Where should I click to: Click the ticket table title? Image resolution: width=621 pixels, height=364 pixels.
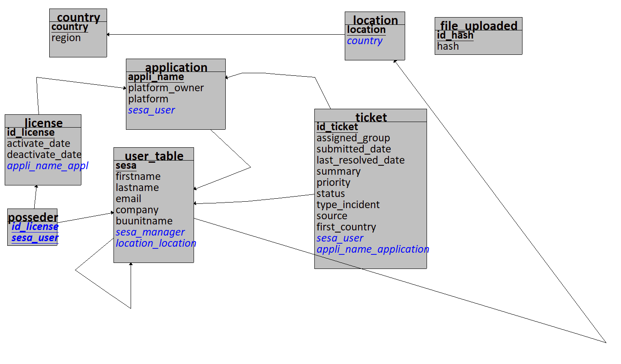371,117
